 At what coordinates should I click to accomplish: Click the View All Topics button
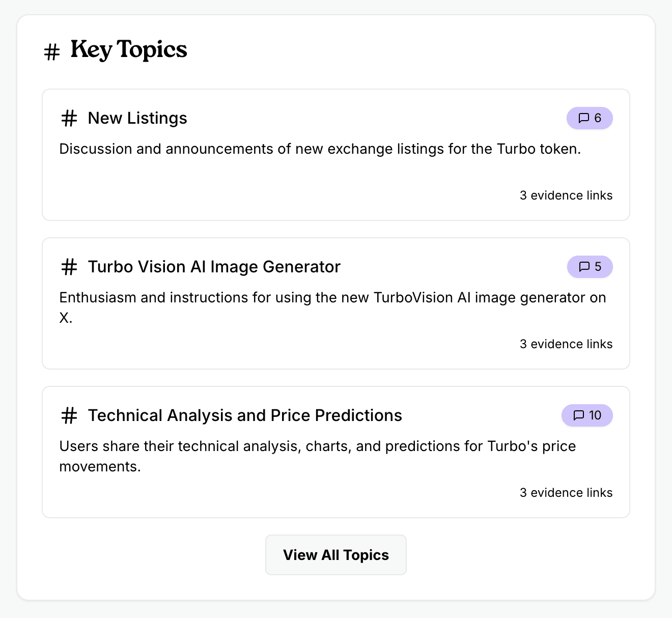point(335,555)
